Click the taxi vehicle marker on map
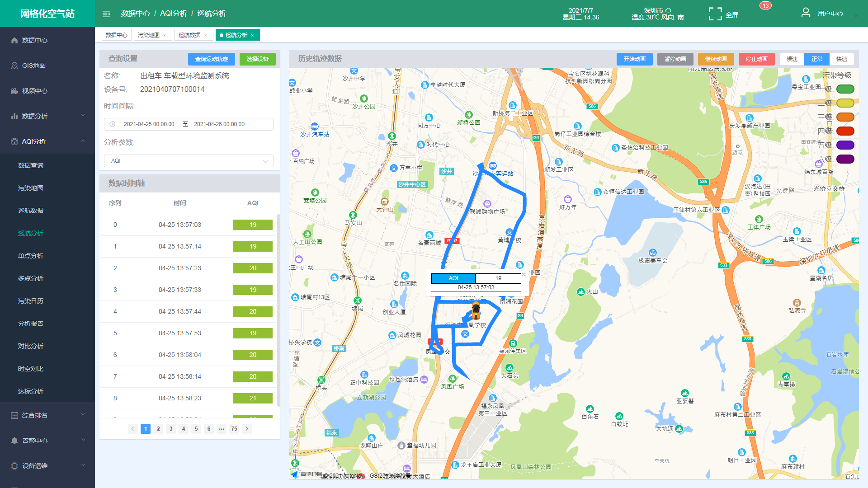 pyautogui.click(x=476, y=311)
